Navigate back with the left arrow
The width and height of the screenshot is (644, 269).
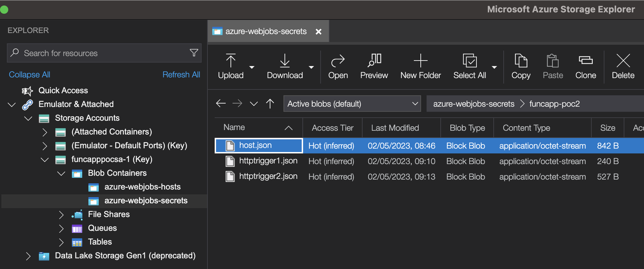pos(221,103)
